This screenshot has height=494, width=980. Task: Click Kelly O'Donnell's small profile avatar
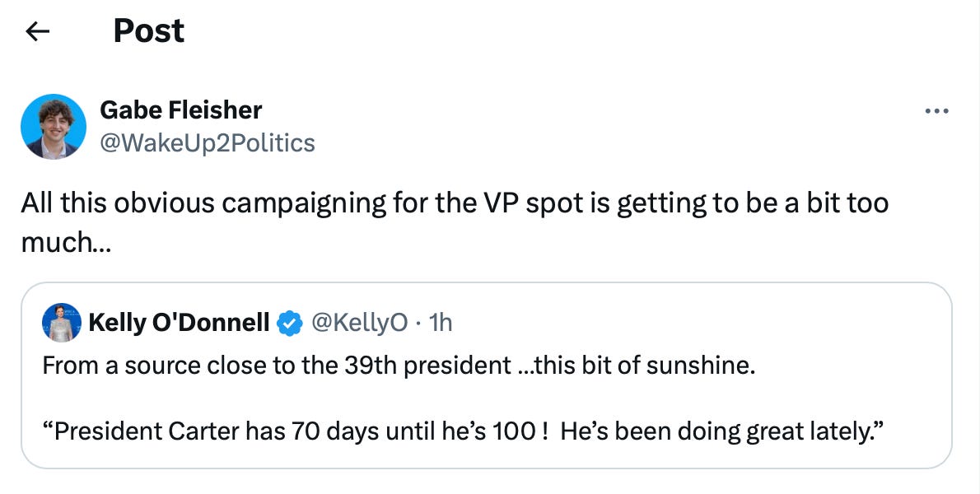click(x=62, y=323)
